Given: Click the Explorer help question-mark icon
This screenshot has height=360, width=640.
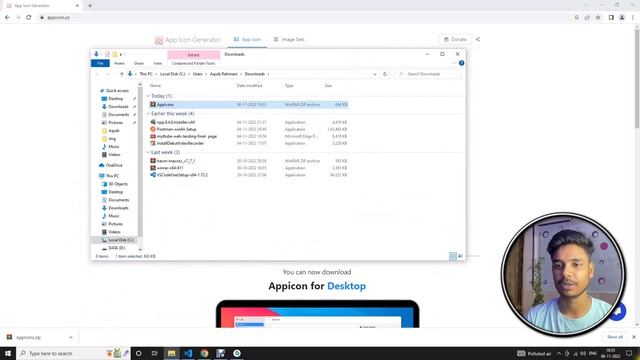Looking at the screenshot, I should (461, 63).
